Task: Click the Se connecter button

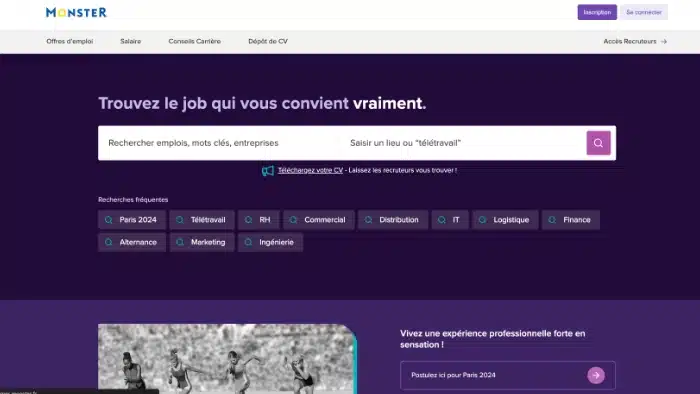Action: click(644, 12)
